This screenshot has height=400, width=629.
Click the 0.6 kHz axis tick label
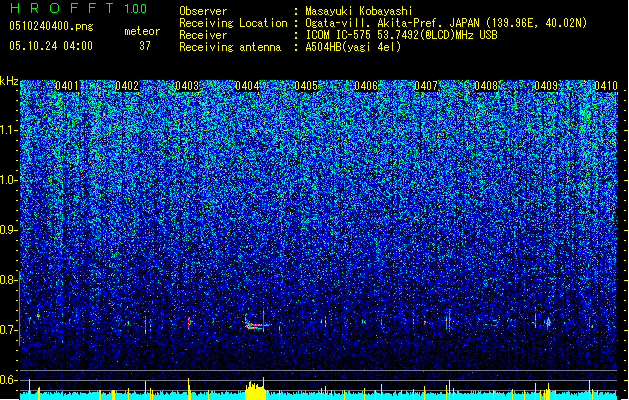tap(9, 380)
